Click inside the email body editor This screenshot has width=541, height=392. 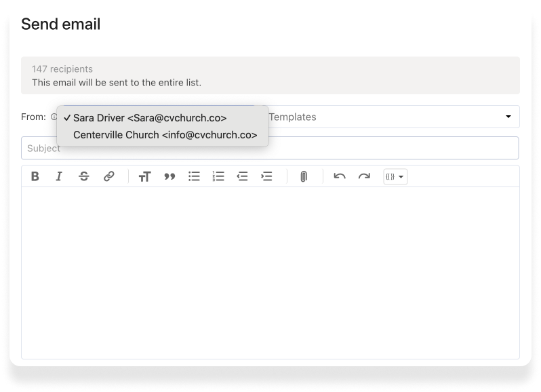click(270, 271)
